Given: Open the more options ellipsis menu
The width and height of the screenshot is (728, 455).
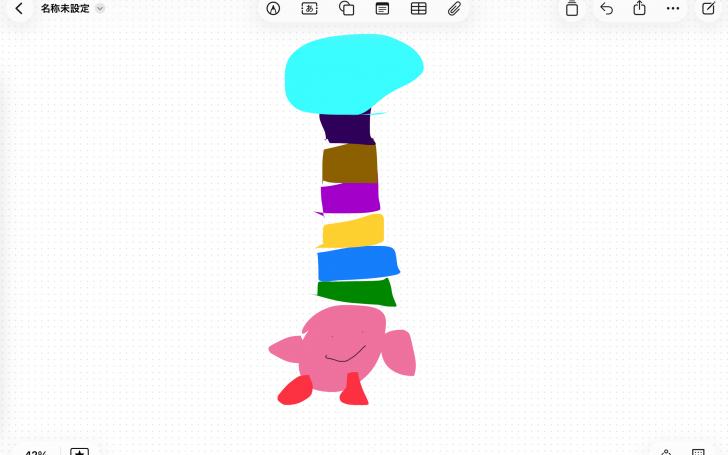Looking at the screenshot, I should pyautogui.click(x=673, y=8).
